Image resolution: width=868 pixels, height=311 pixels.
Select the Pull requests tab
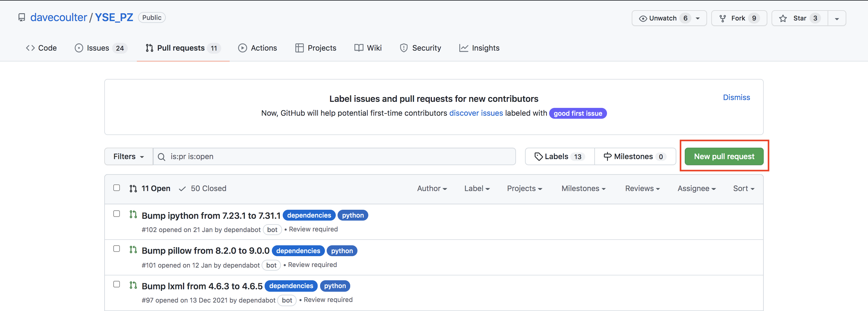183,48
